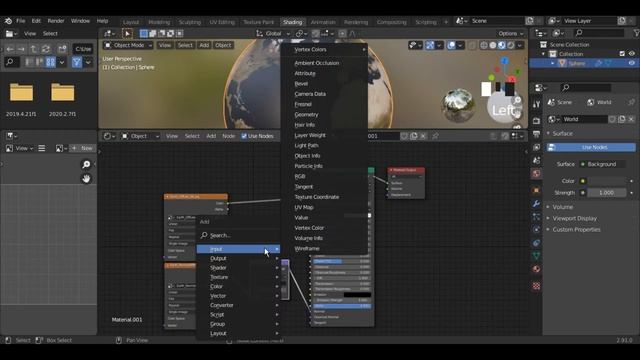Viewport: 640px width, 360px height.
Task: Open the Output properties tab
Action: click(536, 134)
